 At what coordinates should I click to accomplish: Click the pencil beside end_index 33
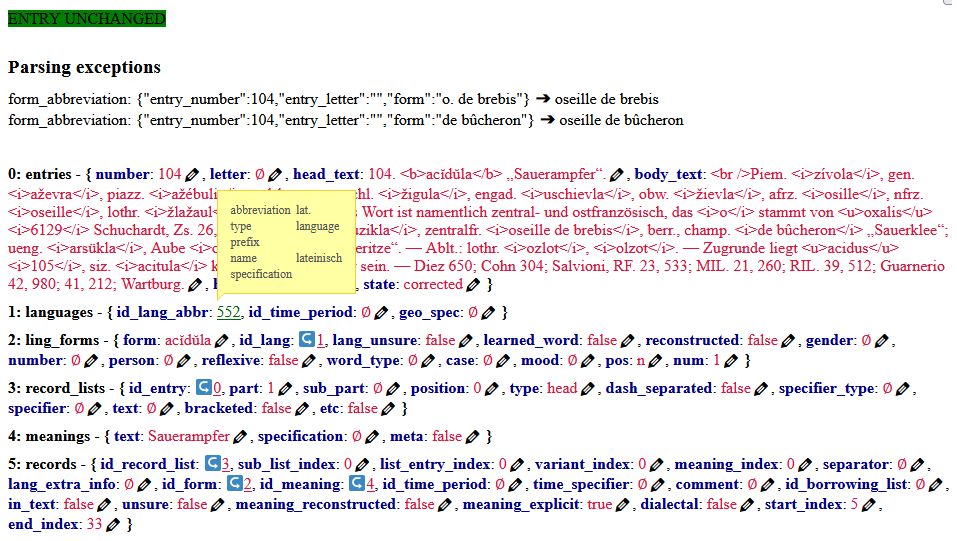[x=113, y=524]
